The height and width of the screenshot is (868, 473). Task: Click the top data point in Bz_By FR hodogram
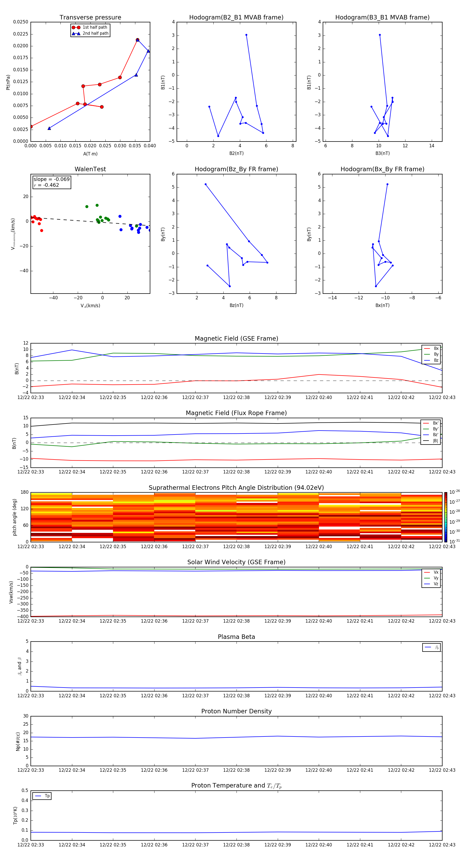205,184
